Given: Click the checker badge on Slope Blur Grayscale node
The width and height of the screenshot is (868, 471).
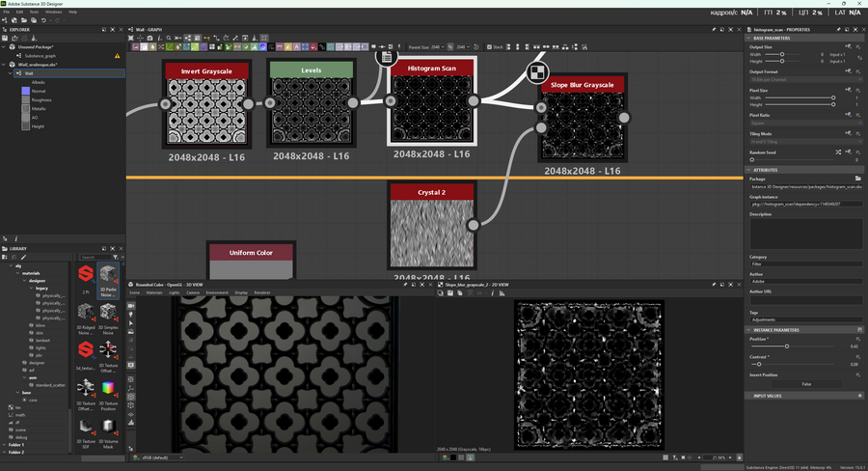Looking at the screenshot, I should pyautogui.click(x=538, y=71).
